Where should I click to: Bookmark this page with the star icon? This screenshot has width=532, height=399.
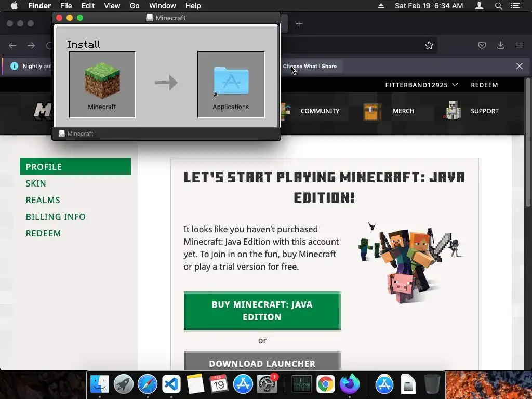(x=429, y=45)
